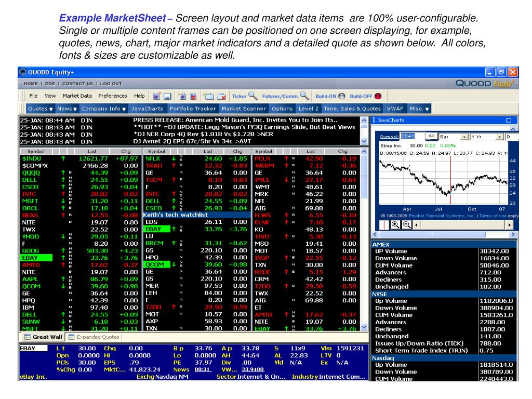Open the D frequency dropdown in JavaCharts
The height and width of the screenshot is (399, 532).
click(x=512, y=137)
